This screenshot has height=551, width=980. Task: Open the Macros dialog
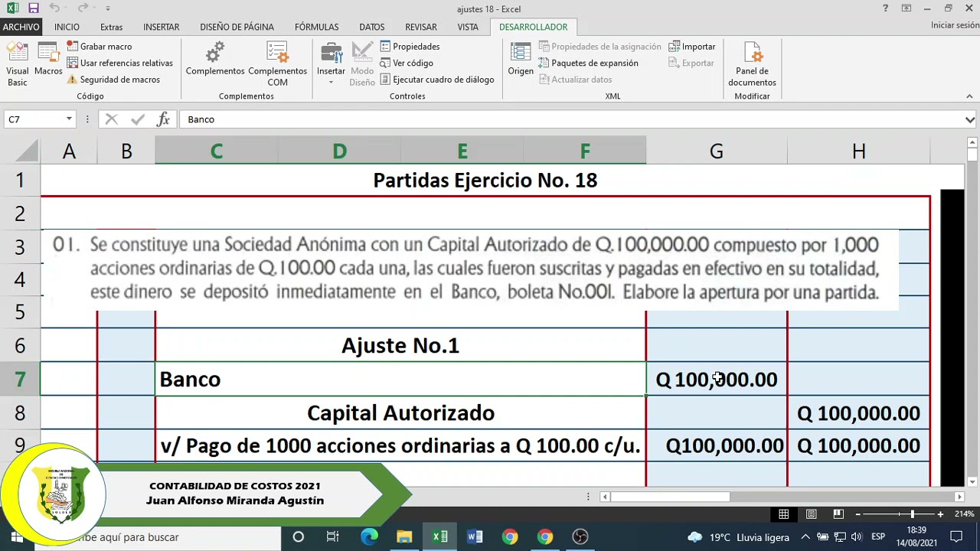[48, 60]
